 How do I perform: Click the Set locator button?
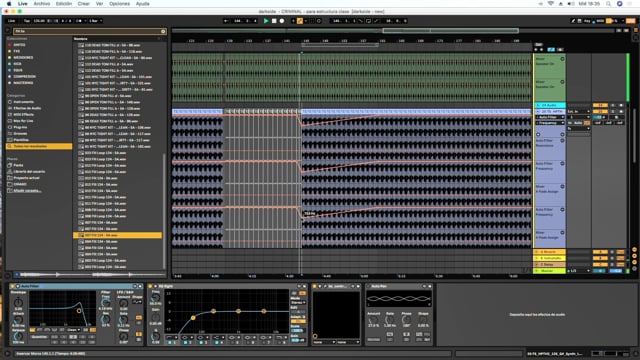539,44
